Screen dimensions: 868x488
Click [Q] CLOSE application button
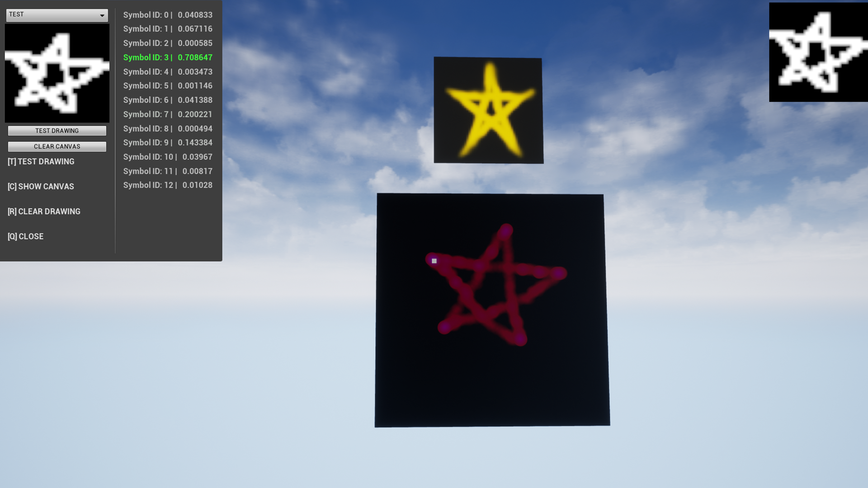(25, 237)
